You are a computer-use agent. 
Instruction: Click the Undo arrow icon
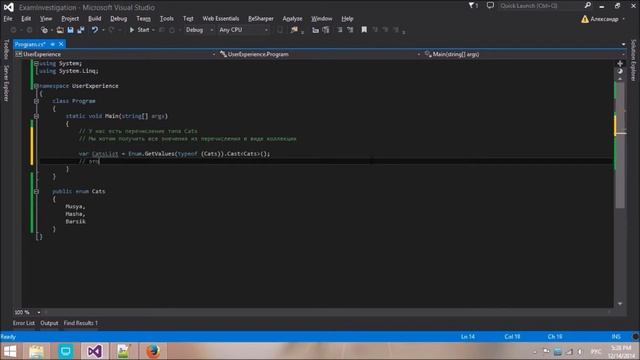[x=95, y=30]
